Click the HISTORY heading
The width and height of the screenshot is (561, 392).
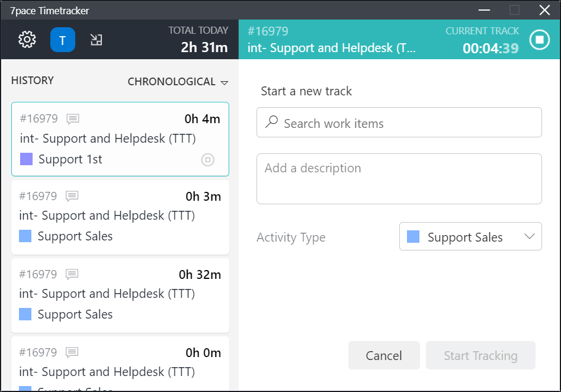pyautogui.click(x=33, y=81)
